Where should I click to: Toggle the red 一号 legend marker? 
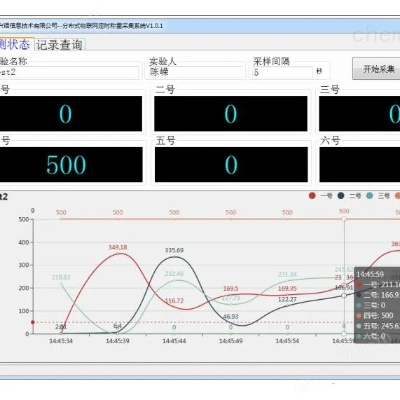pos(312,196)
